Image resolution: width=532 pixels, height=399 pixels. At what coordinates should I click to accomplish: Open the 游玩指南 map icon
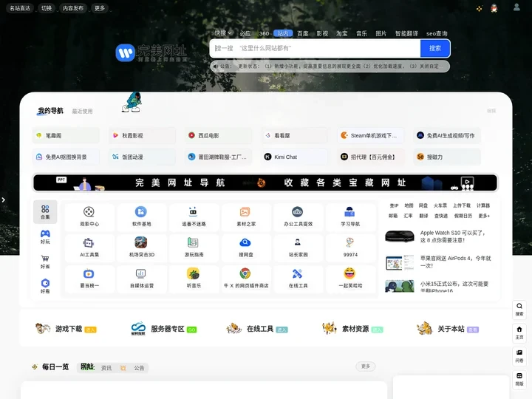click(x=193, y=242)
